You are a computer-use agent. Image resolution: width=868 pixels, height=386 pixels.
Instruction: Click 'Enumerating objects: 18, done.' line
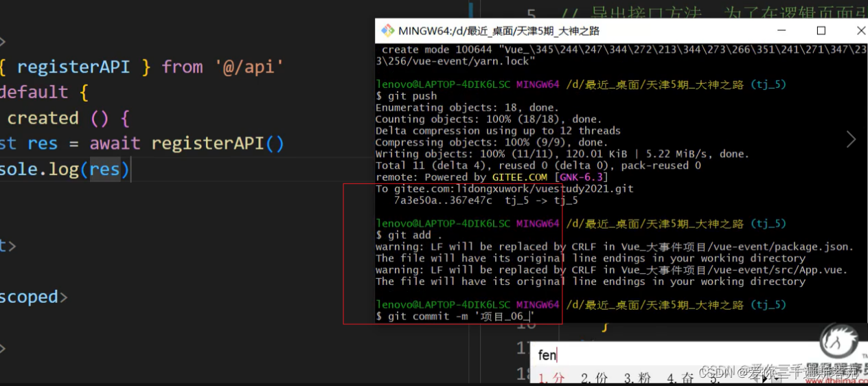click(x=468, y=108)
